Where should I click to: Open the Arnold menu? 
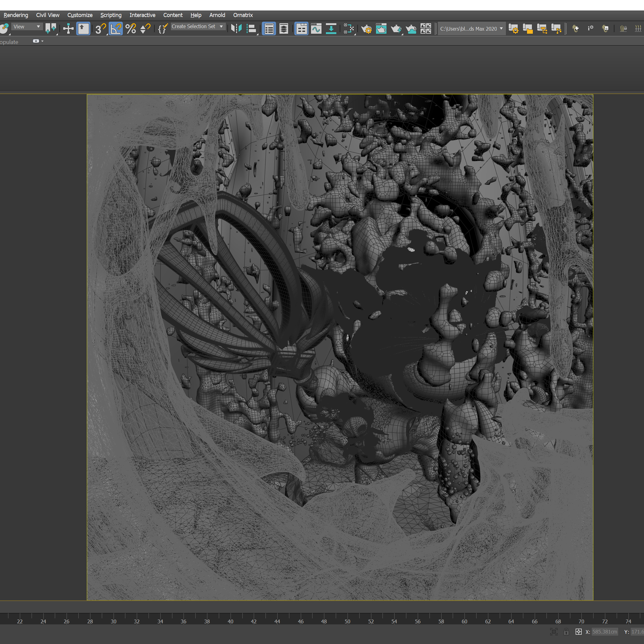(217, 15)
